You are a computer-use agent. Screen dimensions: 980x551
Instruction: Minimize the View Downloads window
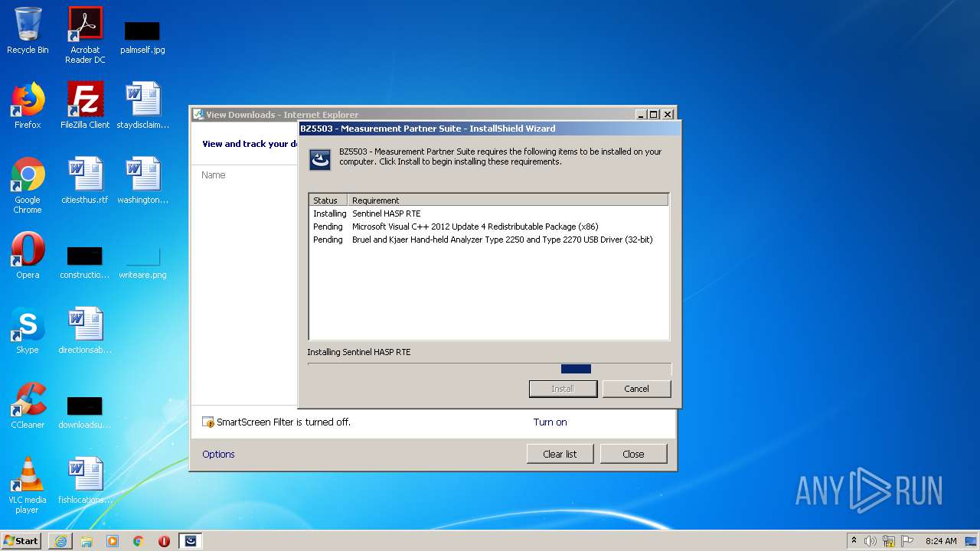640,115
